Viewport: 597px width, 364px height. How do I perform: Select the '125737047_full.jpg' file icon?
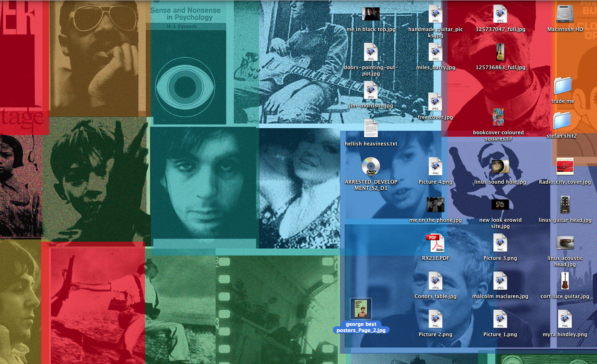(500, 14)
